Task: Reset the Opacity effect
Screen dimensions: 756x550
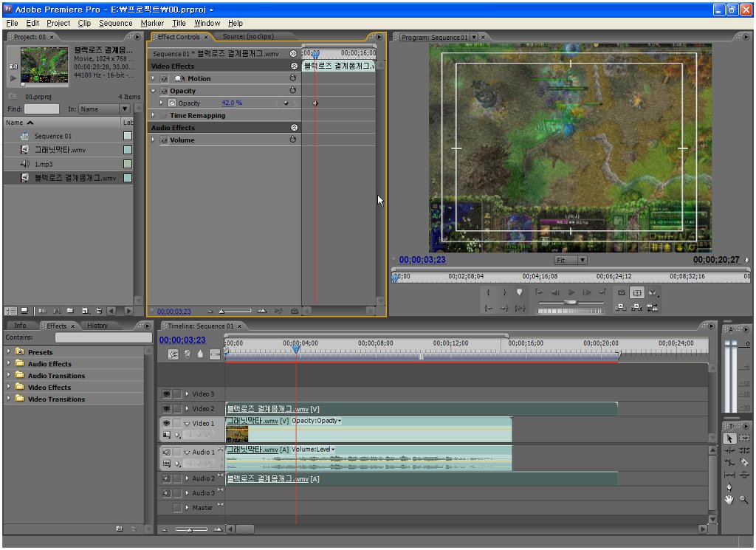Action: coord(293,91)
